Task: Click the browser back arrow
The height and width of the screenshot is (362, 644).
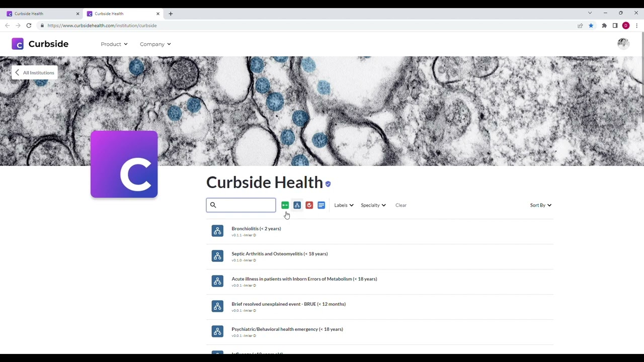Action: [x=8, y=26]
